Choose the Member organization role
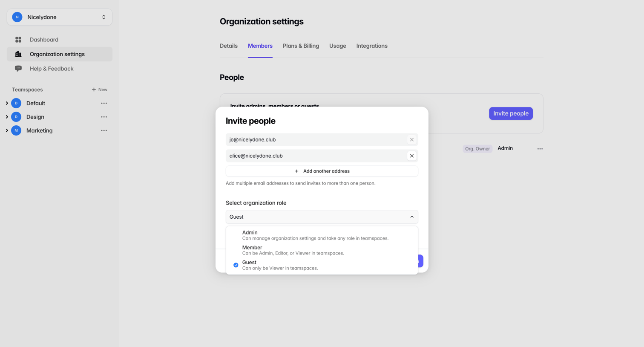The width and height of the screenshot is (644, 347). coord(322,250)
